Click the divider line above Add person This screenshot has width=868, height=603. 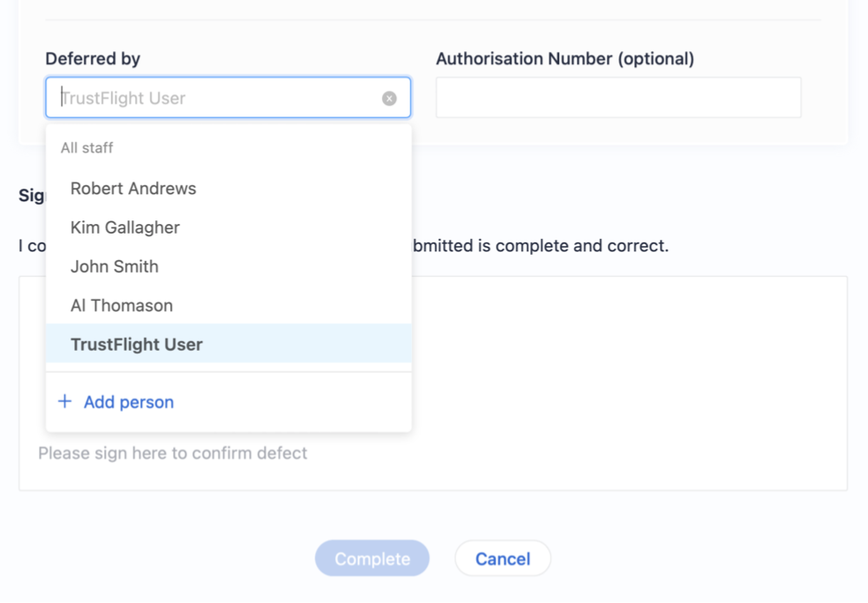(x=228, y=372)
